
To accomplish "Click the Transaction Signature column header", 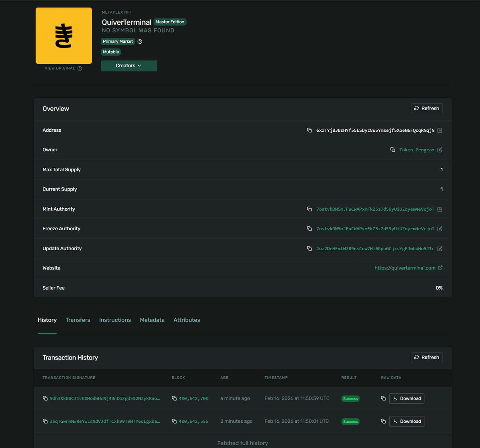I will click(x=69, y=378).
